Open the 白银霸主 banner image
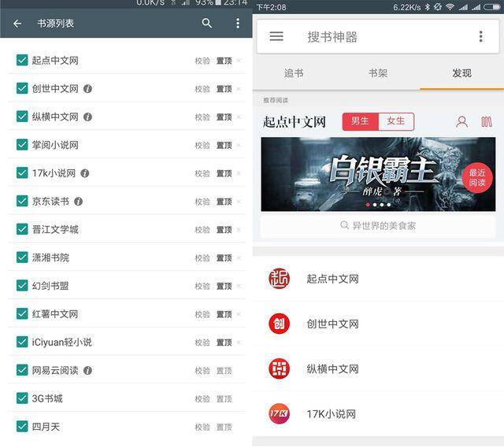504x448 pixels. 378,174
